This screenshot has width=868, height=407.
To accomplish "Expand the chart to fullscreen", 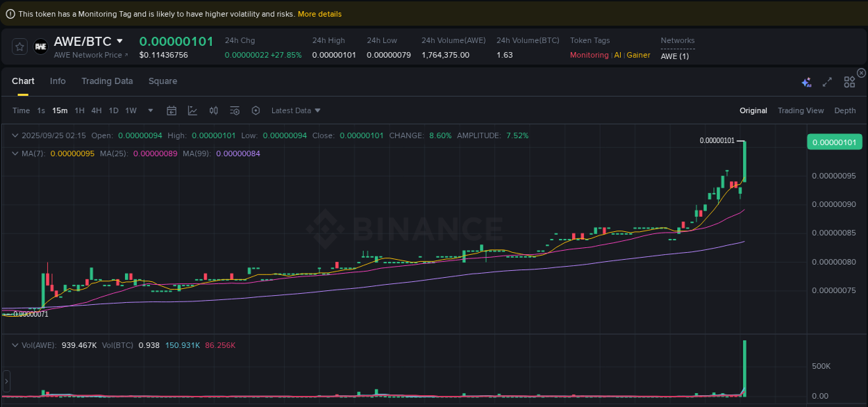I will pos(827,82).
